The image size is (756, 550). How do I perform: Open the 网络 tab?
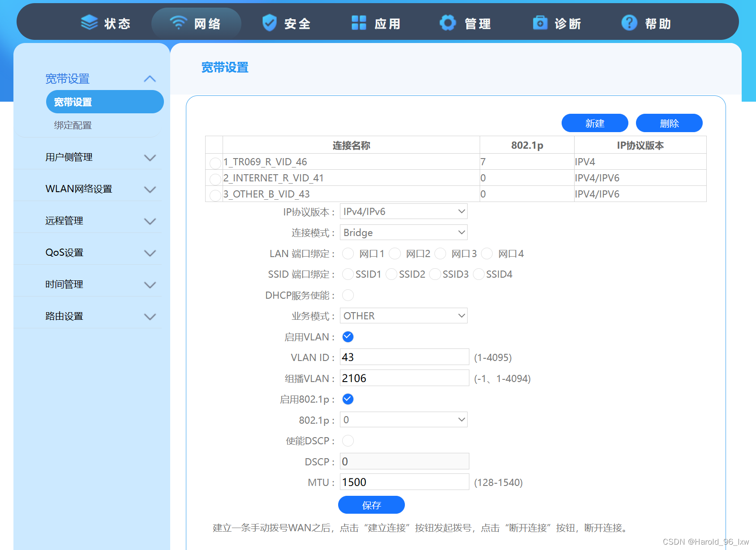point(196,23)
